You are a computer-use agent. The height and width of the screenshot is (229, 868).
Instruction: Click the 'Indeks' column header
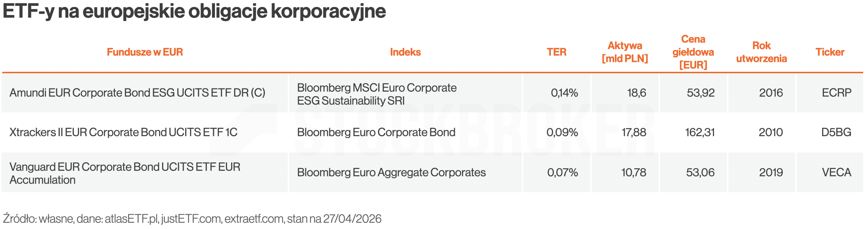pos(405,52)
